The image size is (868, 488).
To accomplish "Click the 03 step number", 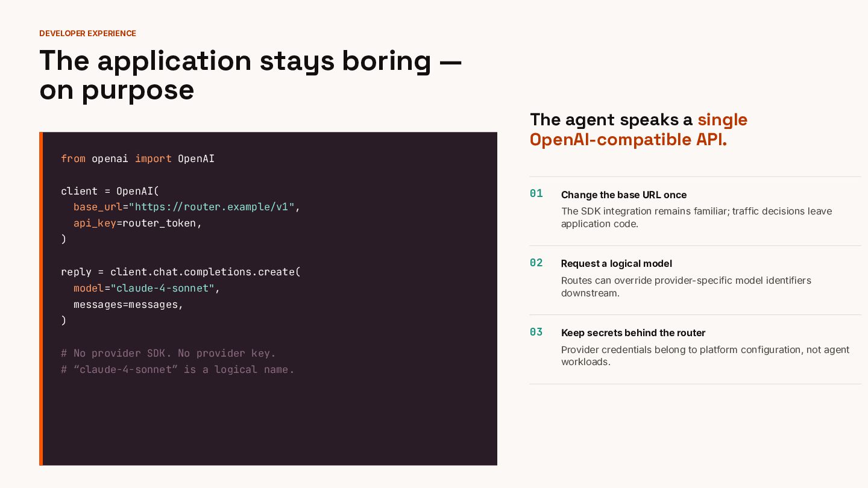I will click(536, 332).
